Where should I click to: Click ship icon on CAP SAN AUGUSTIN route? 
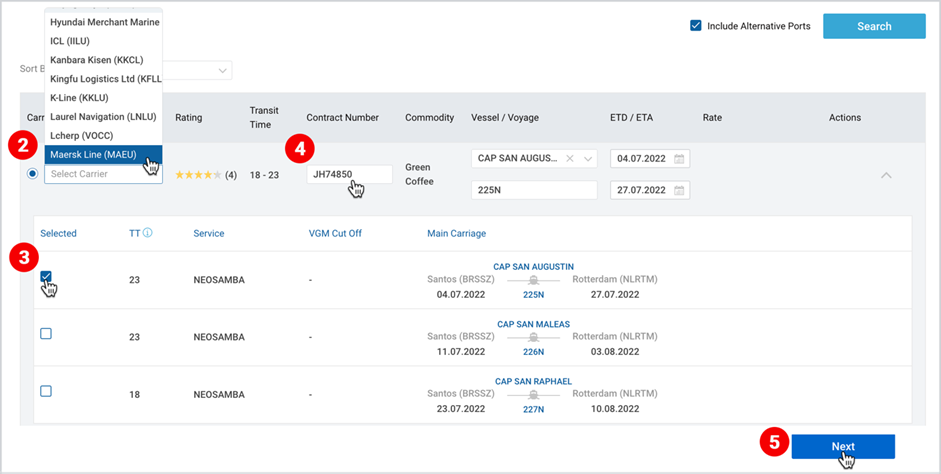point(534,281)
